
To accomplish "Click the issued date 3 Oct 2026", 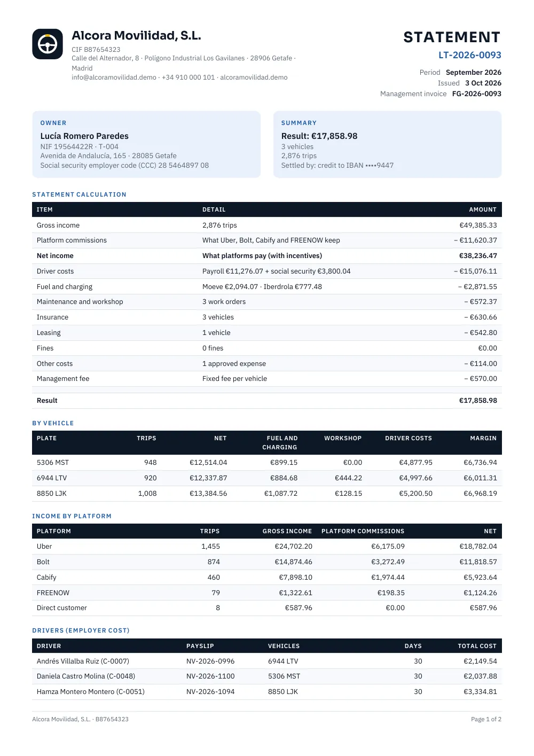I will tap(483, 83).
